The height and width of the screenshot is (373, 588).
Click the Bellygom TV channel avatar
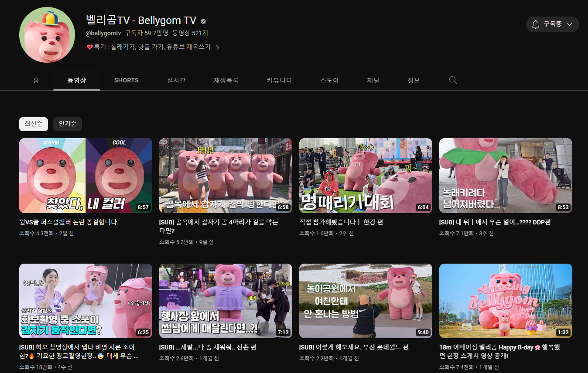click(47, 35)
